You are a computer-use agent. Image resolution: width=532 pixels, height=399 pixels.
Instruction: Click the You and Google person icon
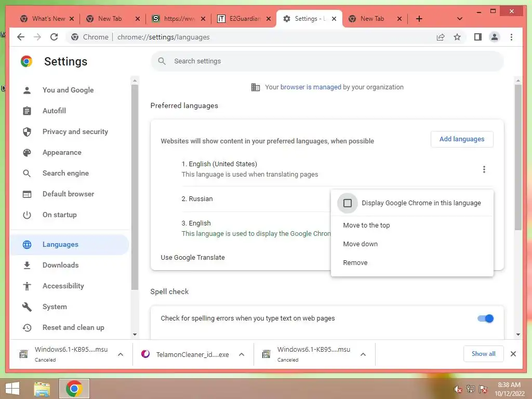pos(27,90)
